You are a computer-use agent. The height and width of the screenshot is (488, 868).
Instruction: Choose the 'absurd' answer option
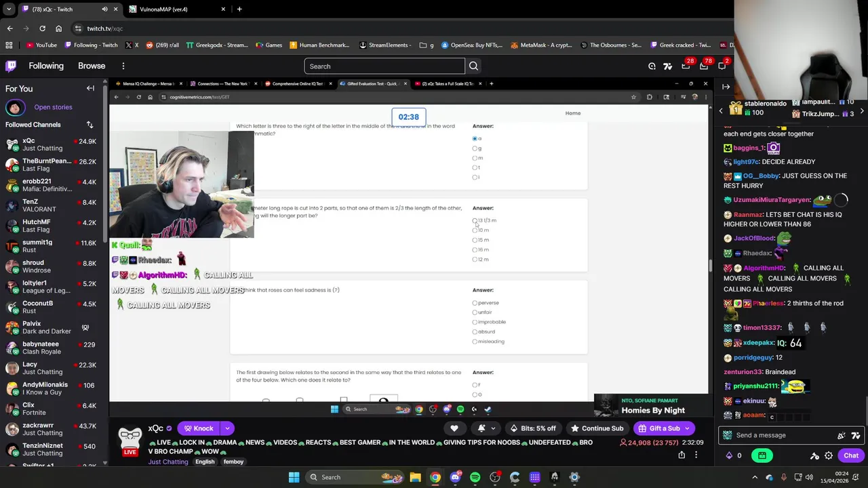coord(475,331)
